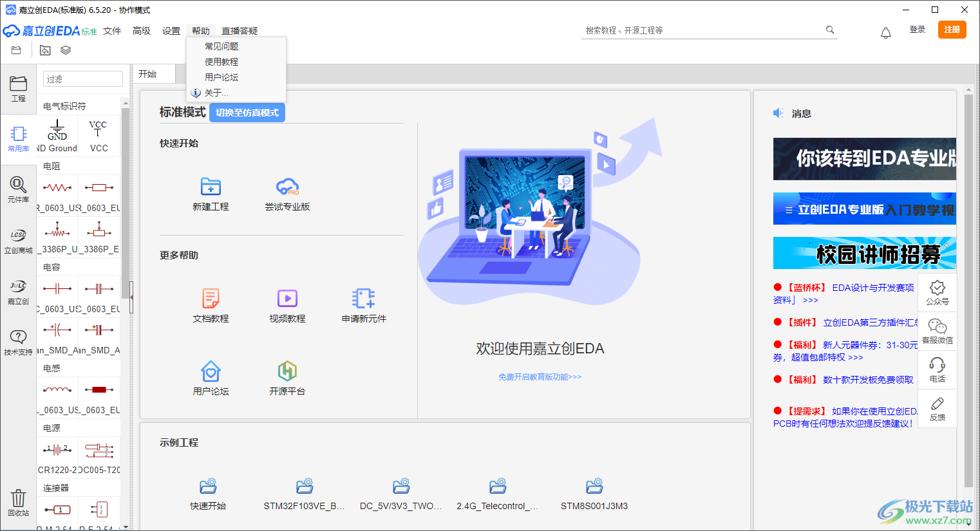Open the 高级 menu

click(142, 31)
